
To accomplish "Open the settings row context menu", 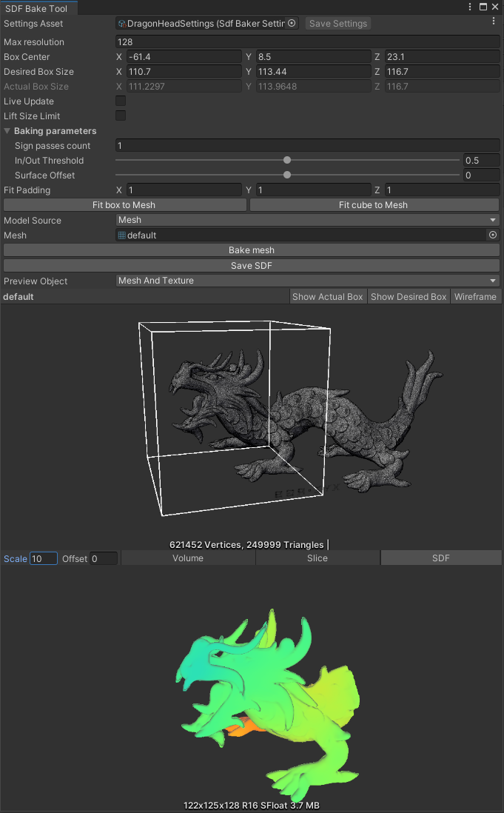I will point(494,22).
